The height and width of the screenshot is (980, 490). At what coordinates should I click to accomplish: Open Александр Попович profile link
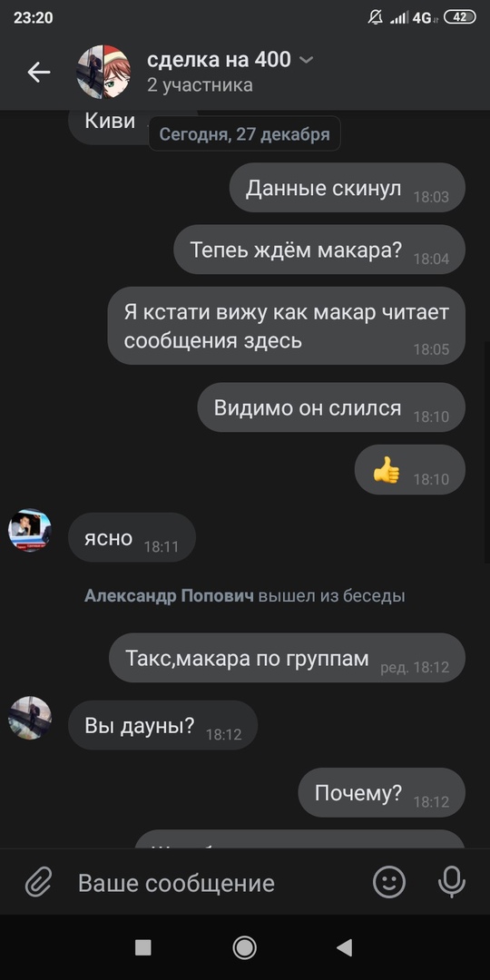[169, 595]
